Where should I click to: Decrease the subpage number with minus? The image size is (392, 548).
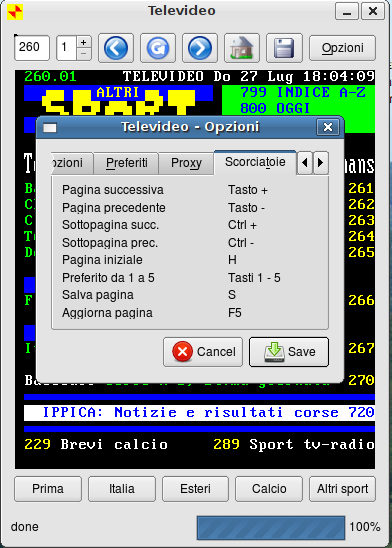click(x=84, y=54)
